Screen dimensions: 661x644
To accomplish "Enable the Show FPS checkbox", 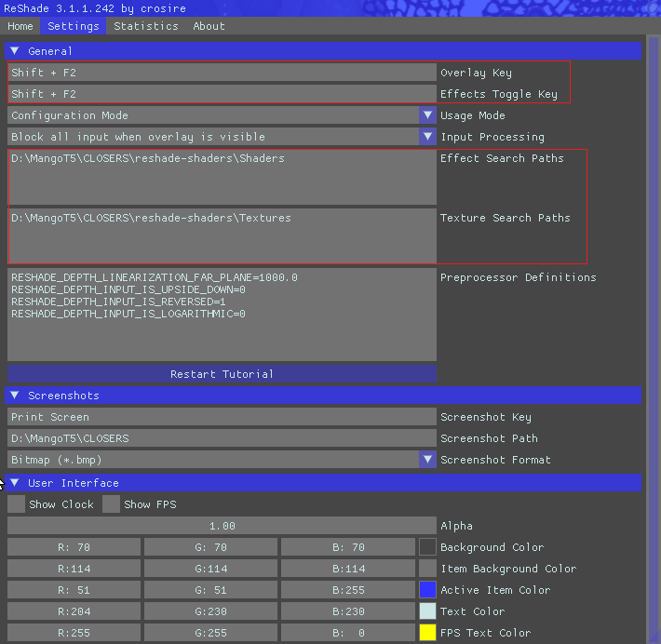I will click(112, 504).
